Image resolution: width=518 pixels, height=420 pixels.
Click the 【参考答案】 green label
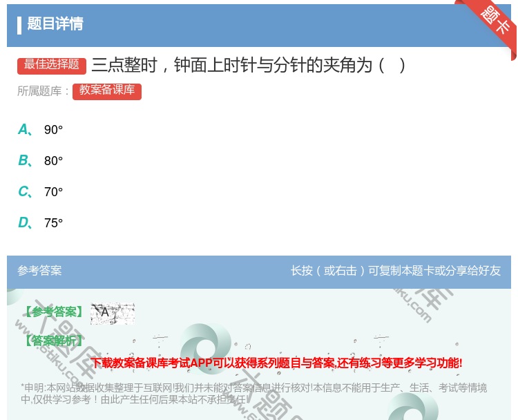55,312
